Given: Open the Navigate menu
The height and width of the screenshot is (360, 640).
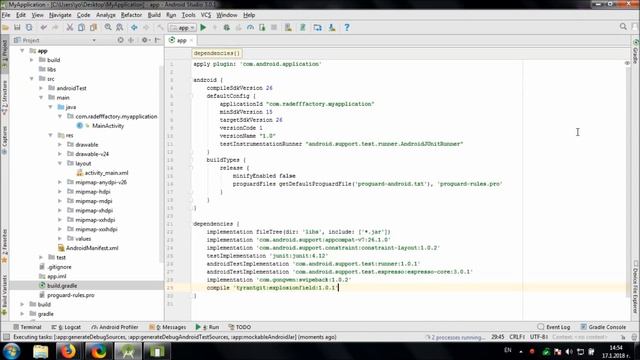Looking at the screenshot, I should [60, 15].
